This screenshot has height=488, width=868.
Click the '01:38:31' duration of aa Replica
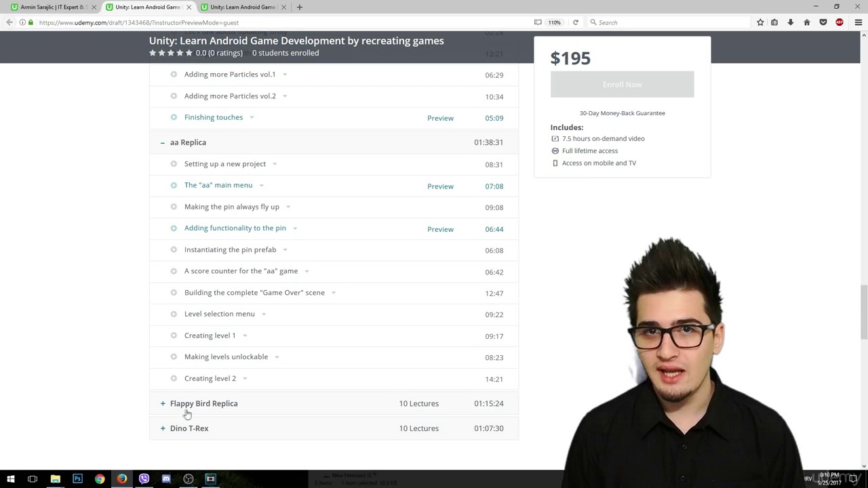coord(488,142)
